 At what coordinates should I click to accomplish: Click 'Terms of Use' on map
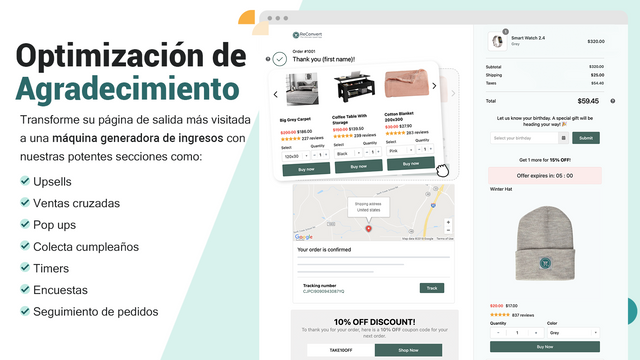coord(445,238)
